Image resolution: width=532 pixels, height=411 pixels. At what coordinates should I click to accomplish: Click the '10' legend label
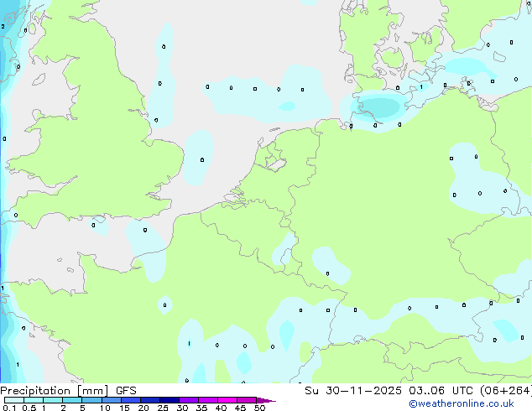pos(105,408)
